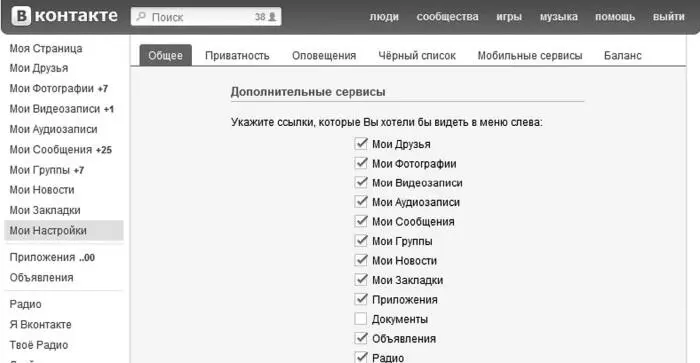The width and height of the screenshot is (700, 363).
Task: Click the +1 counter next to Мои Видеозаписи
Action: pos(109,109)
